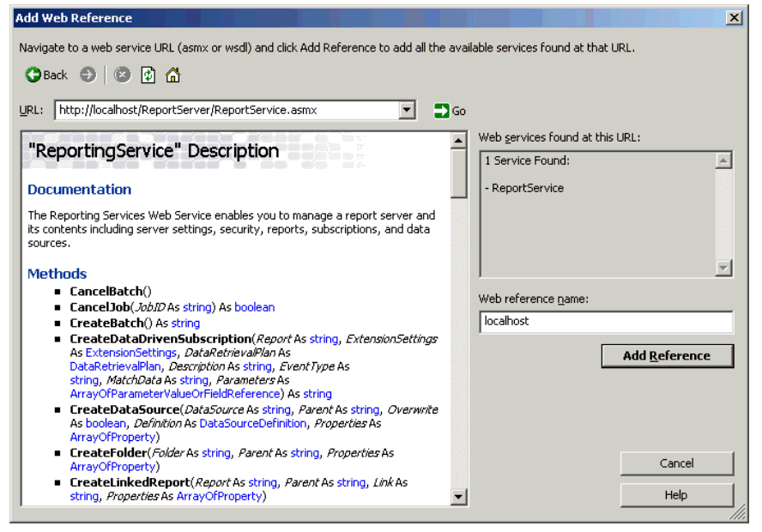This screenshot has height=532, width=762.
Task: Click the Home icon in toolbar
Action: pos(172,75)
